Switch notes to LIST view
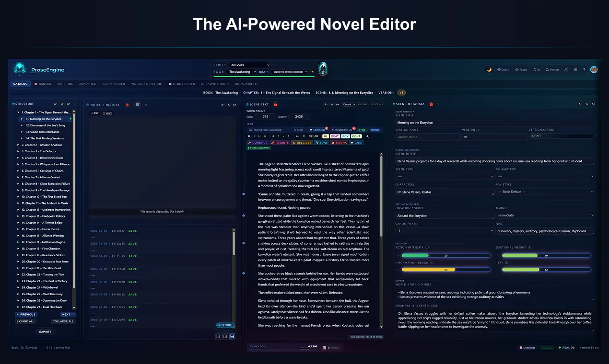Screen dimensions: 609x364 point(94,114)
